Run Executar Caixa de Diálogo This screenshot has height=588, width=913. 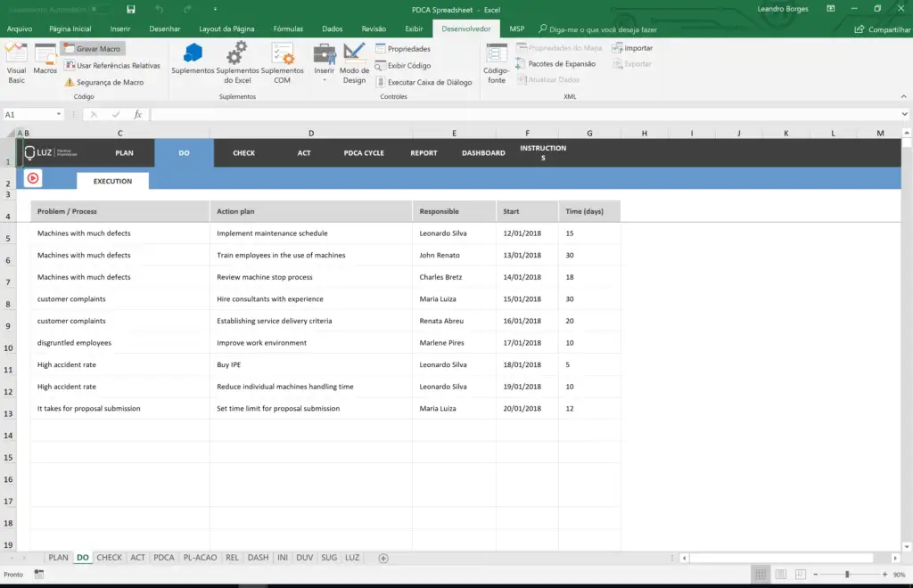pyautogui.click(x=424, y=82)
